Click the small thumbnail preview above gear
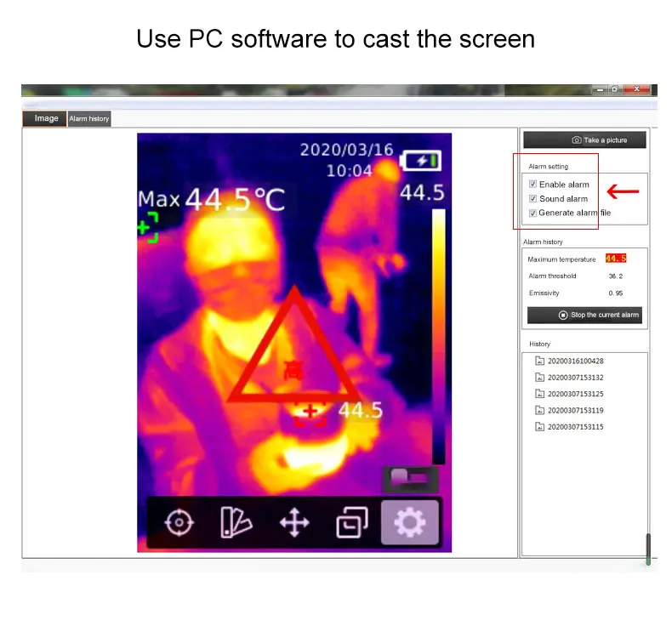This screenshot has width=672, height=626. click(x=410, y=479)
